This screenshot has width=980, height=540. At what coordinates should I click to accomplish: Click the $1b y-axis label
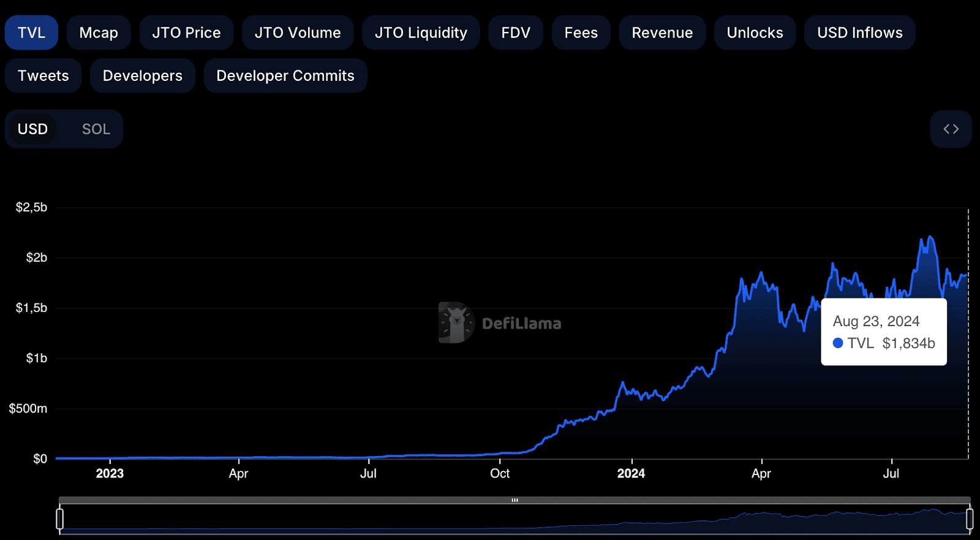pyautogui.click(x=37, y=359)
